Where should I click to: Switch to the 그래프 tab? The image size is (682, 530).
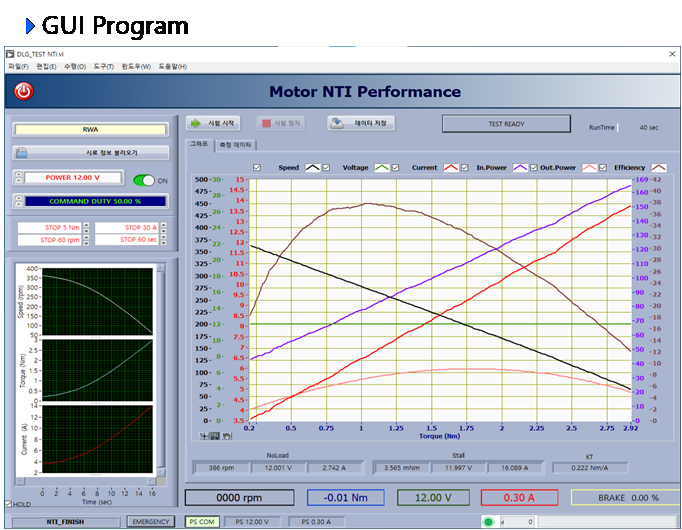click(x=199, y=144)
